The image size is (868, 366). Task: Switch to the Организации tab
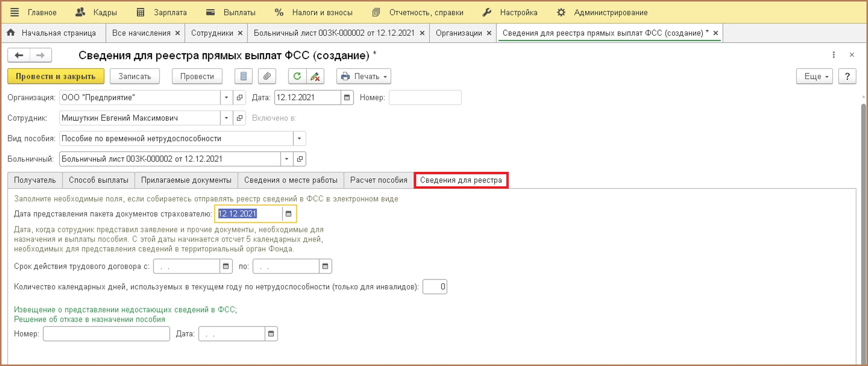pyautogui.click(x=459, y=33)
